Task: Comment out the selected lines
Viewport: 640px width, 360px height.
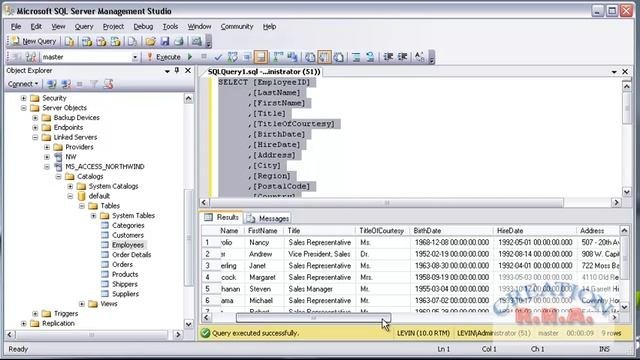Action: point(356,57)
